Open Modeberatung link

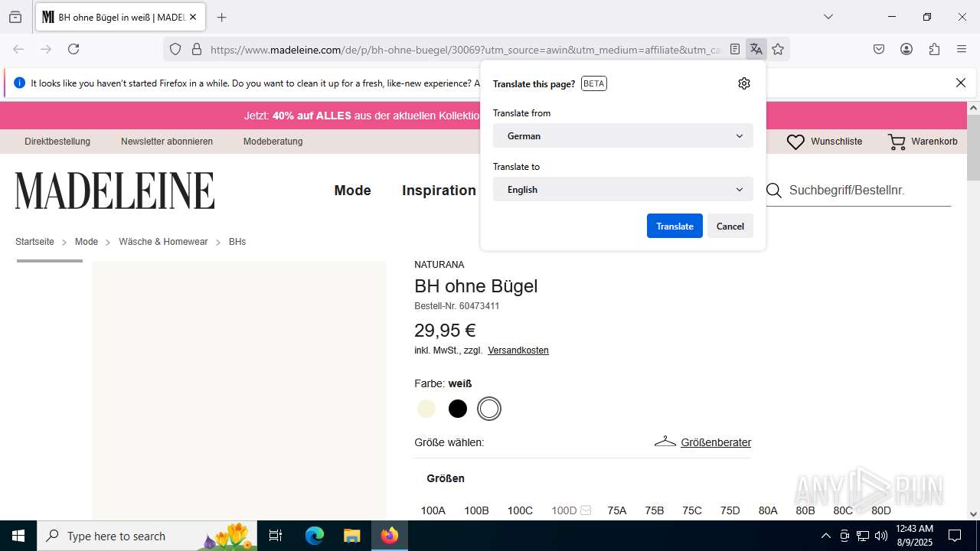click(x=273, y=142)
